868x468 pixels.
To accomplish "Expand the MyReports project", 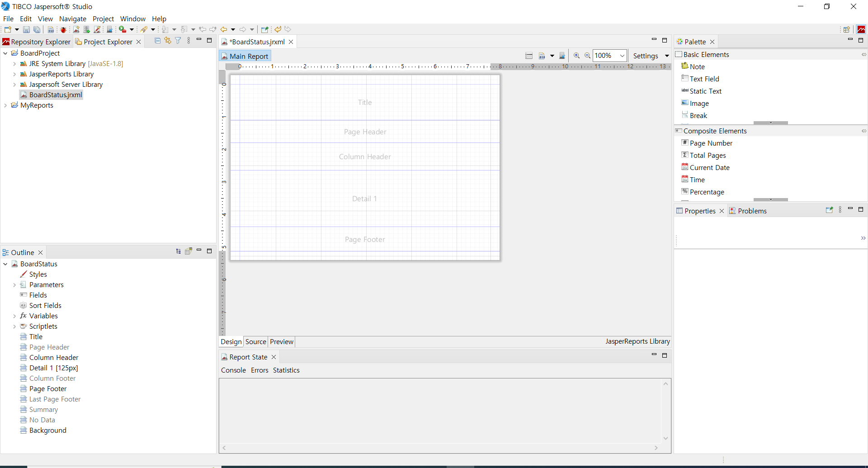I will (x=5, y=105).
